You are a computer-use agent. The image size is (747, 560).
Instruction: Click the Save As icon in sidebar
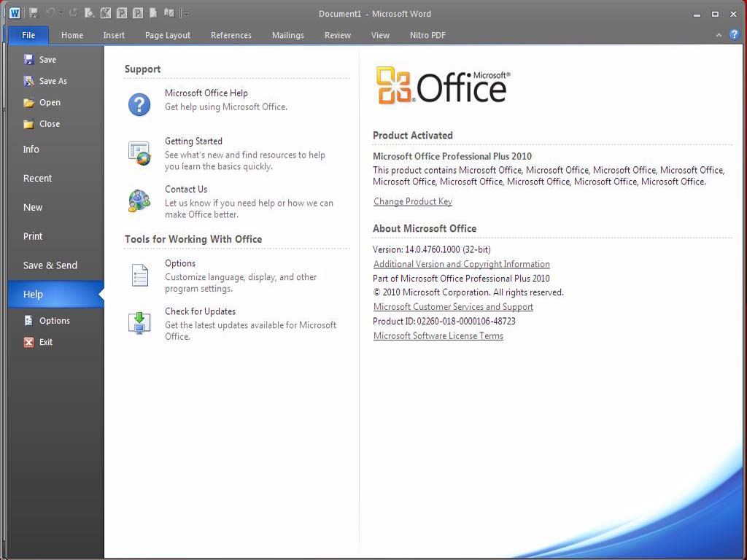pyautogui.click(x=29, y=81)
